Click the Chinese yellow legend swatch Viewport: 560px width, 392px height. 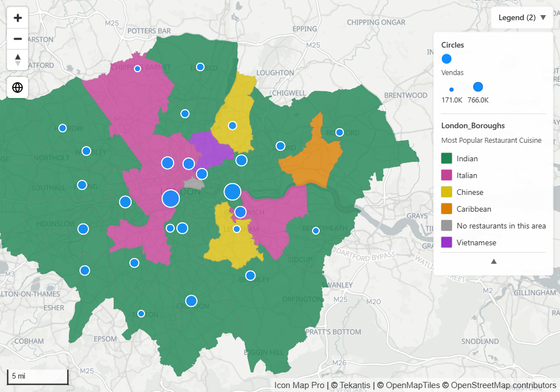[x=446, y=192]
